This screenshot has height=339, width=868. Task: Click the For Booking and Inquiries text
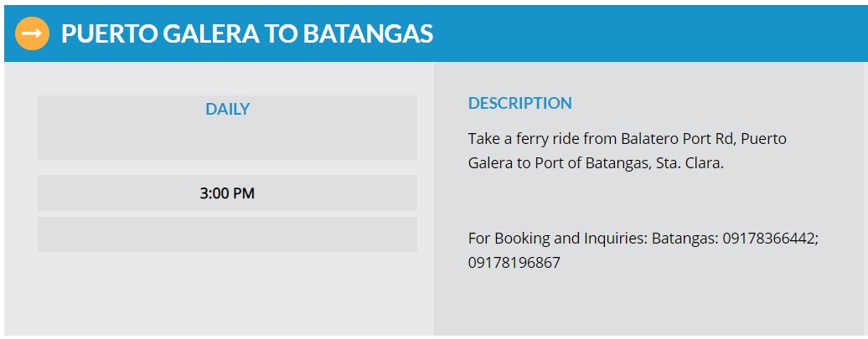[557, 239]
